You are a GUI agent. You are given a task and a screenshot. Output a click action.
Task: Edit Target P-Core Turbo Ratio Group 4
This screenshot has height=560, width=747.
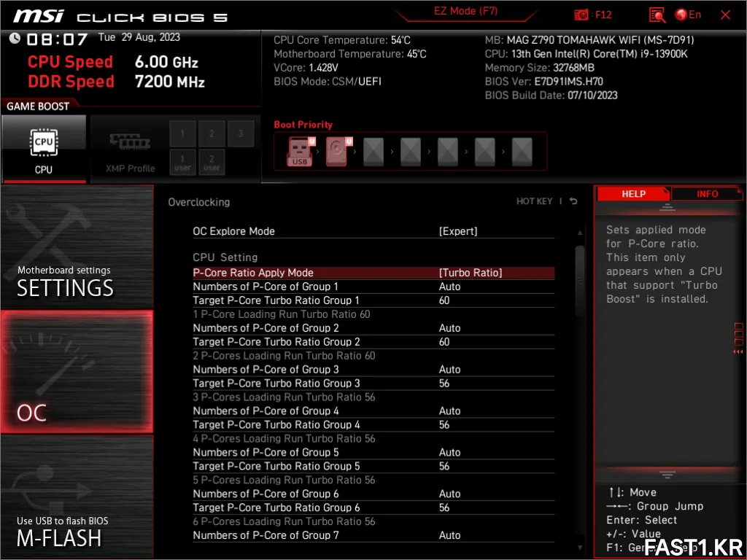coord(373,425)
